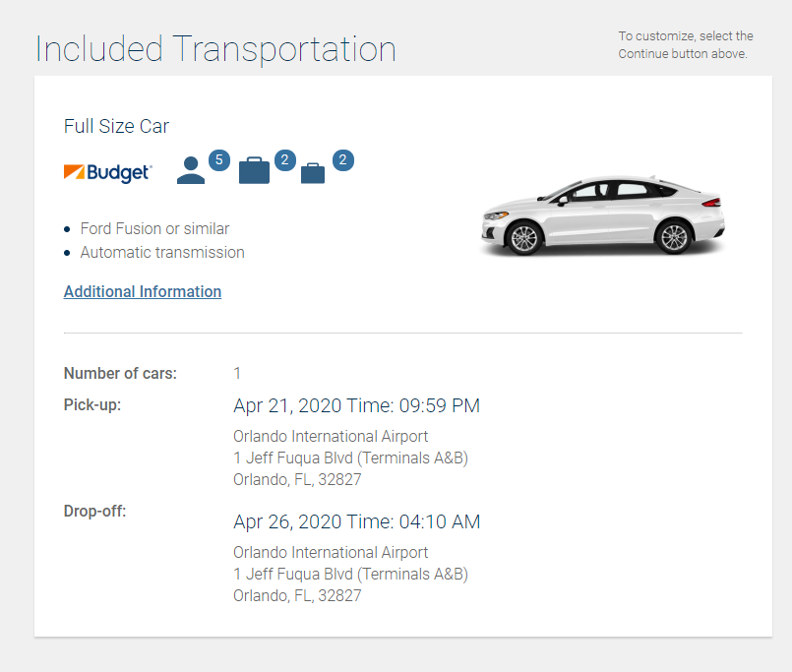Click the Number of cars label
This screenshot has width=792, height=672.
120,373
